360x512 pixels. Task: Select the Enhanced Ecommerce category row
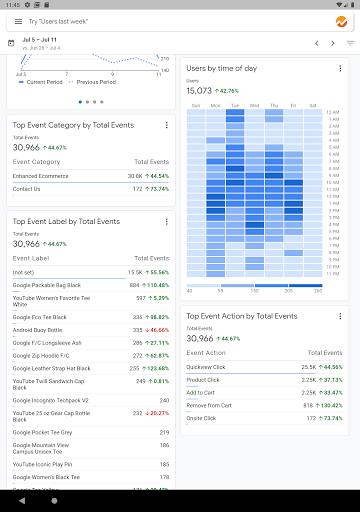coord(91,176)
